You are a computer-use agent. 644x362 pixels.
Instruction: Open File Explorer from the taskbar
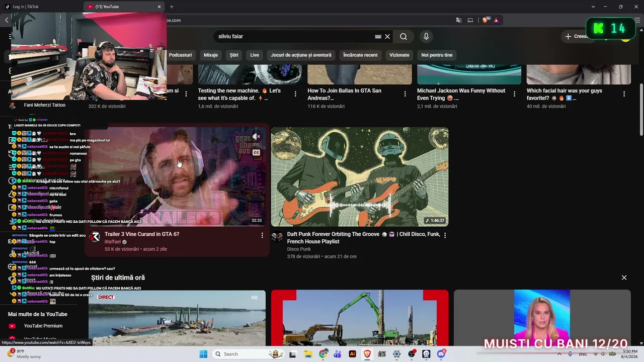click(308, 354)
